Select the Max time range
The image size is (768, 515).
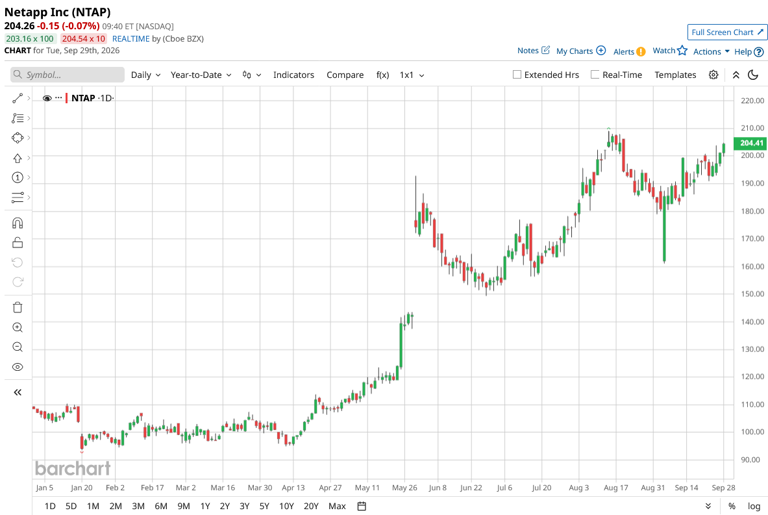point(337,506)
